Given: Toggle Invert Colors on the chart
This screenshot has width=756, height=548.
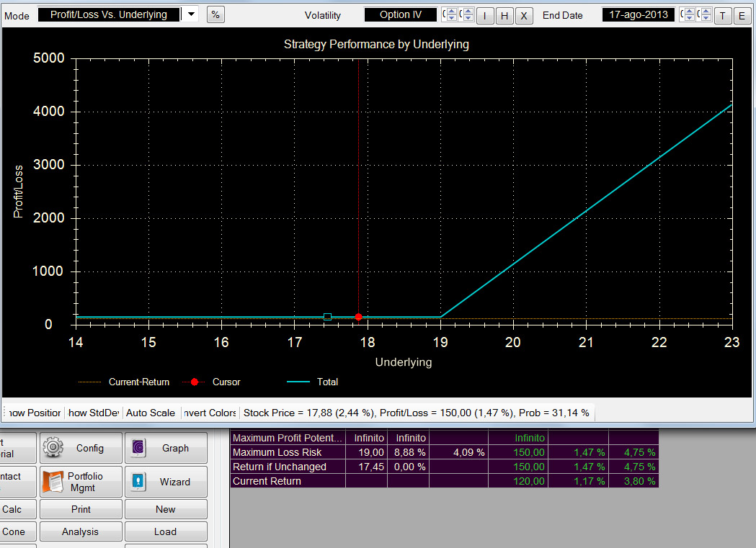Looking at the screenshot, I should [x=210, y=413].
